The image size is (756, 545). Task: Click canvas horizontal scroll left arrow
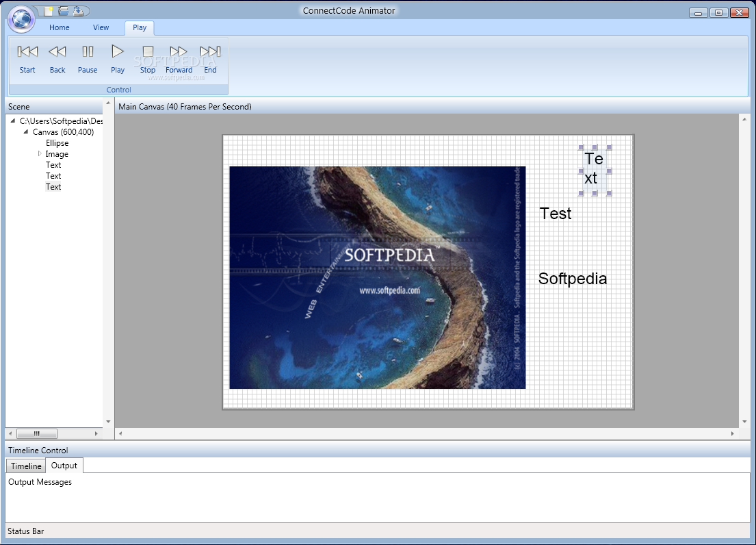pos(120,433)
